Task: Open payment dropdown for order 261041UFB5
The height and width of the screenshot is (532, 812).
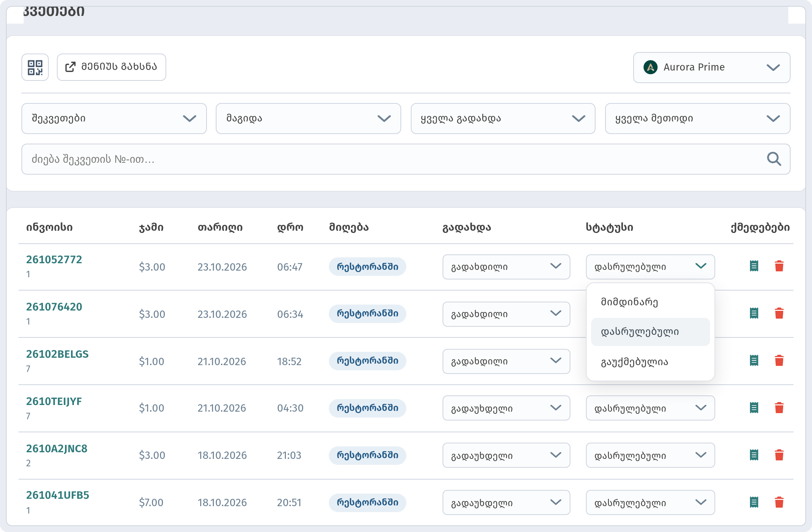Action: point(506,502)
